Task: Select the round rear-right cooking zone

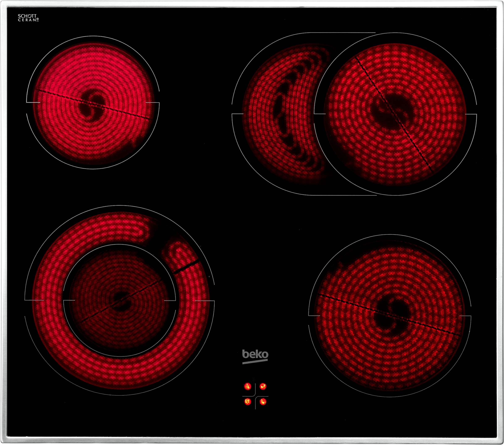Action: click(x=395, y=114)
